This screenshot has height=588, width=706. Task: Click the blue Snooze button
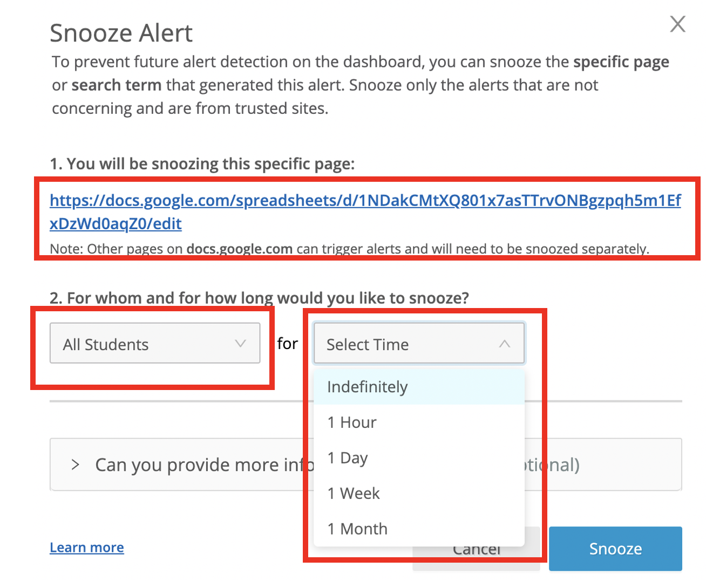tap(615, 549)
